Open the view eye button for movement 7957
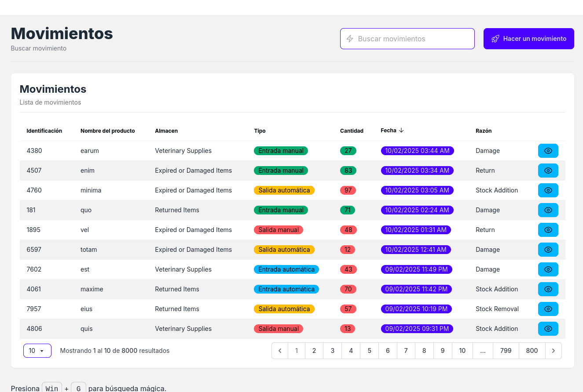The height and width of the screenshot is (392, 583). [x=548, y=309]
